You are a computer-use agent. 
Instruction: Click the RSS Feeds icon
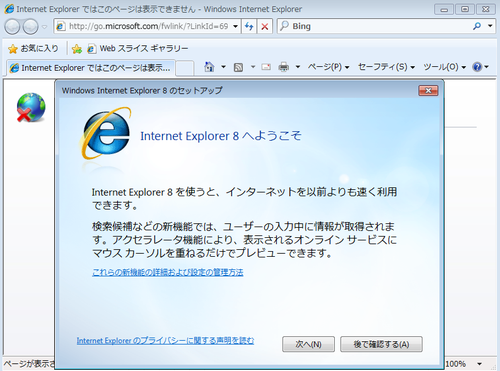coord(238,67)
